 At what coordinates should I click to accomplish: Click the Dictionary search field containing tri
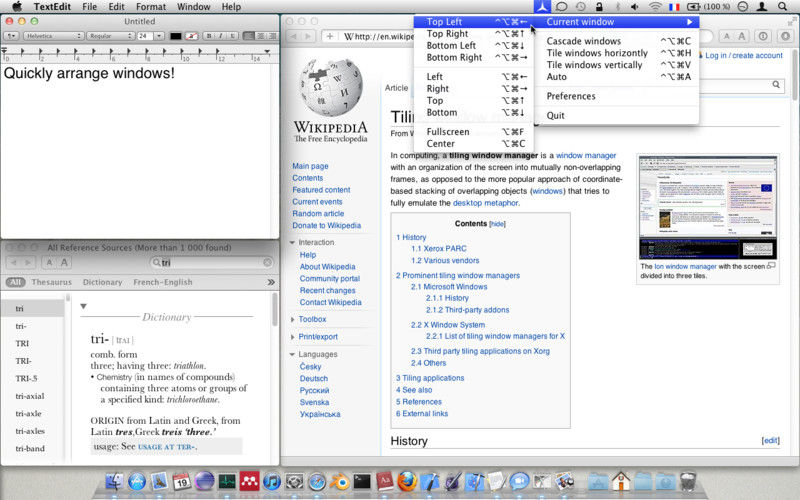(x=212, y=262)
